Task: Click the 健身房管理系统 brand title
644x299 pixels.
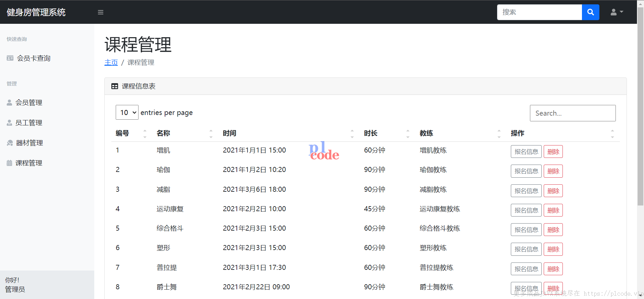Action: [x=36, y=12]
